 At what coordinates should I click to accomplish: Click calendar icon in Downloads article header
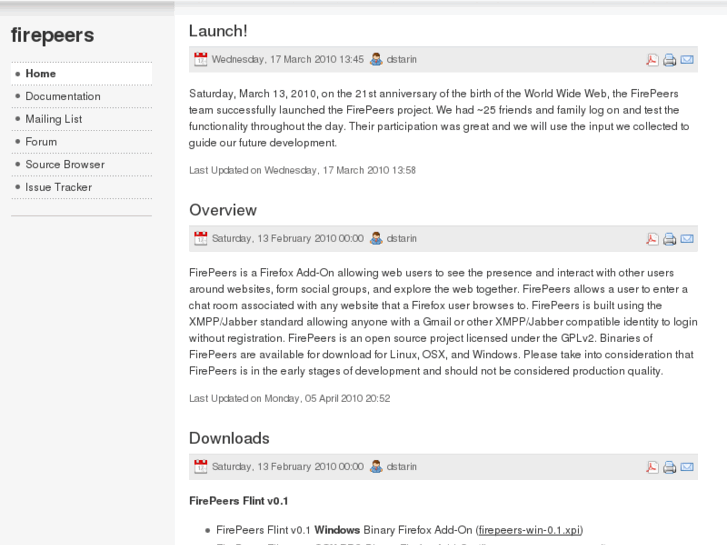pyautogui.click(x=201, y=467)
